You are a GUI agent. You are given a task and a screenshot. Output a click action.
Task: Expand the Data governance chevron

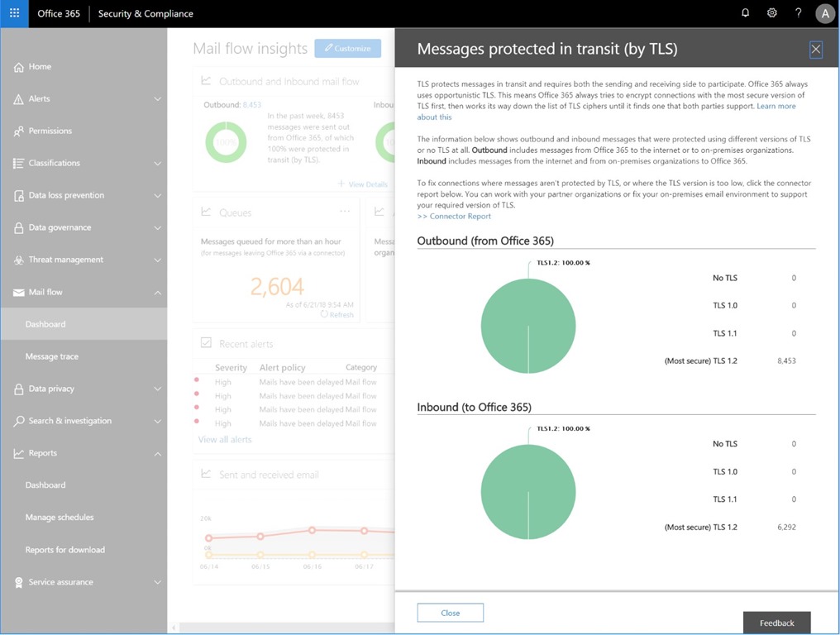157,227
